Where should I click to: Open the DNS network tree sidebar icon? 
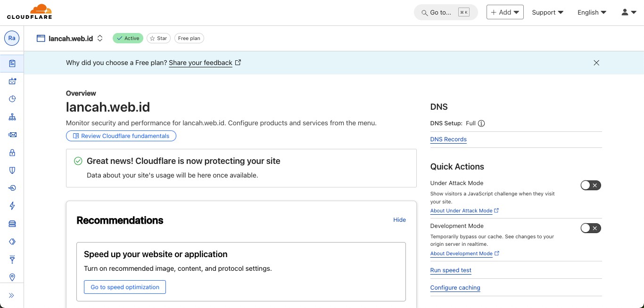tap(12, 117)
